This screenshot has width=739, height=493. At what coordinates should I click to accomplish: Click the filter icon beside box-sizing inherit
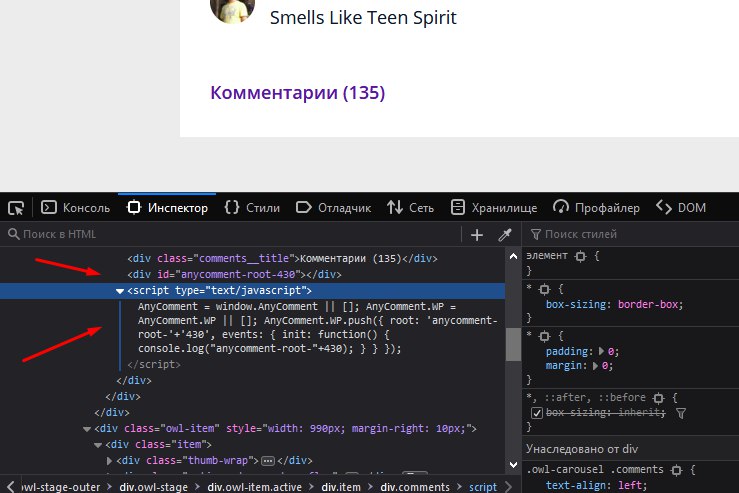pyautogui.click(x=681, y=413)
